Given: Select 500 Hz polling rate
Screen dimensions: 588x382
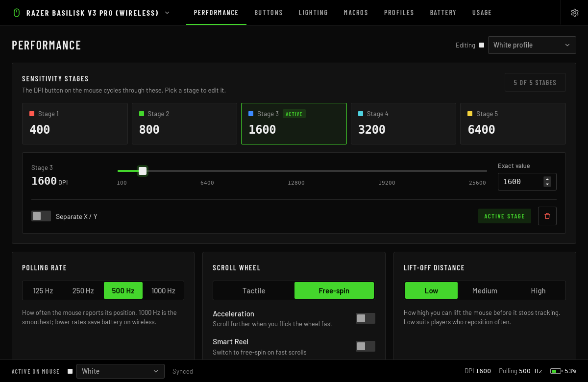Looking at the screenshot, I should pyautogui.click(x=123, y=290).
